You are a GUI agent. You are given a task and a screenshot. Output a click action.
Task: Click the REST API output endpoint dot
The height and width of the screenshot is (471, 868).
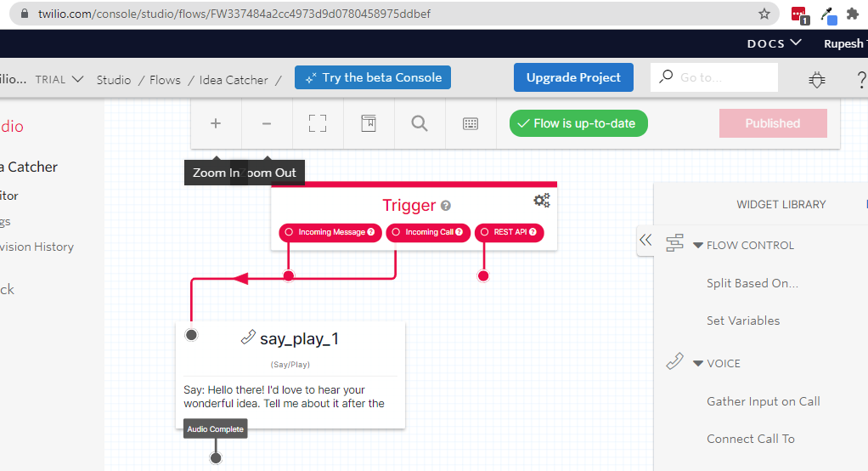click(x=483, y=276)
